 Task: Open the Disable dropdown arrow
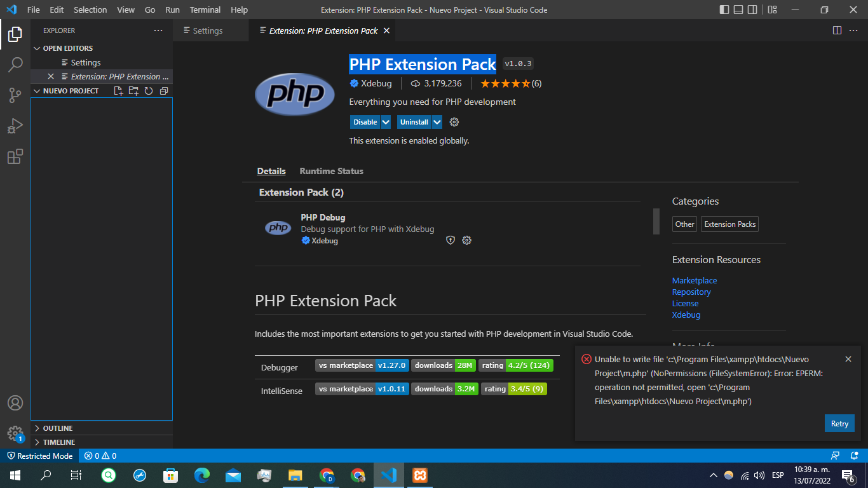click(386, 122)
